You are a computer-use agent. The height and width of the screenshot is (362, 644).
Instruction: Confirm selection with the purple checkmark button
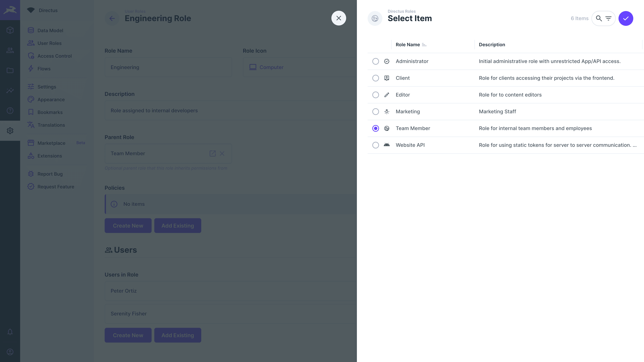(x=626, y=18)
